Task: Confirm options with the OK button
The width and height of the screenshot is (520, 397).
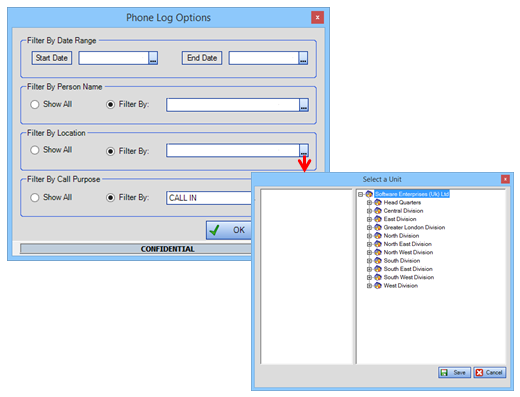Action: point(229,230)
